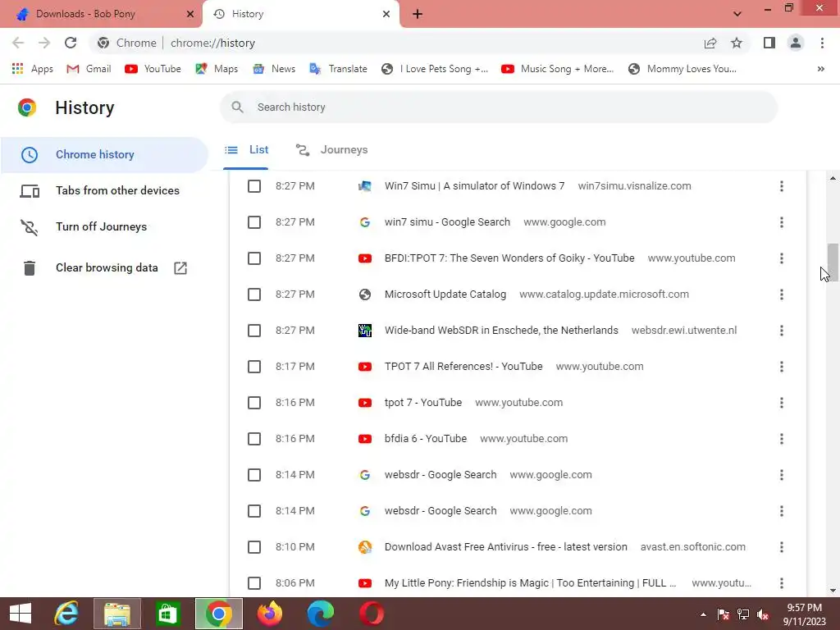The height and width of the screenshot is (630, 840).
Task: Bookmark this page with the star icon
Action: (737, 43)
